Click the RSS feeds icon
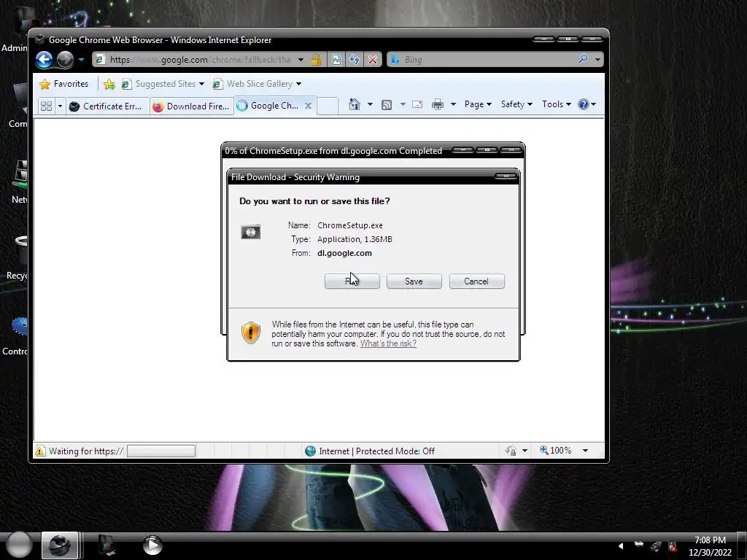 [387, 104]
